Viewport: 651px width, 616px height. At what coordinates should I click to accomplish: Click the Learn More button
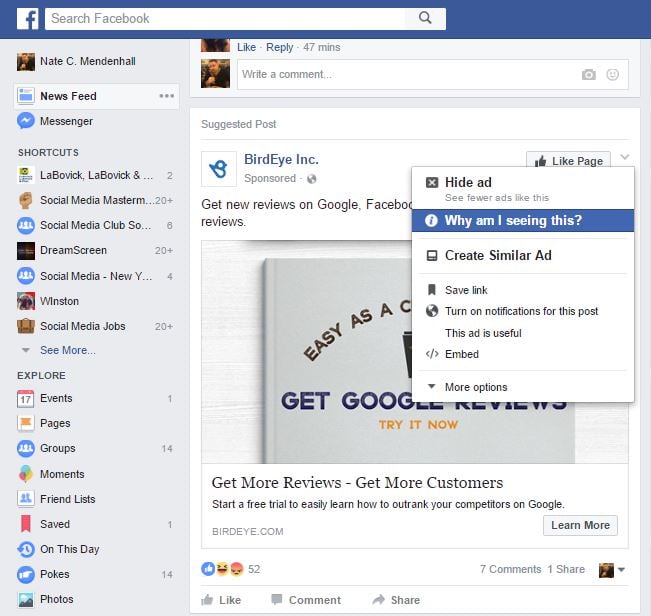pos(580,526)
